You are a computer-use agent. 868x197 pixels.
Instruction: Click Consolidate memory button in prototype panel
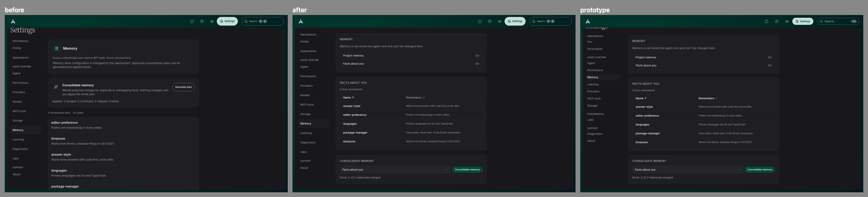[760, 170]
